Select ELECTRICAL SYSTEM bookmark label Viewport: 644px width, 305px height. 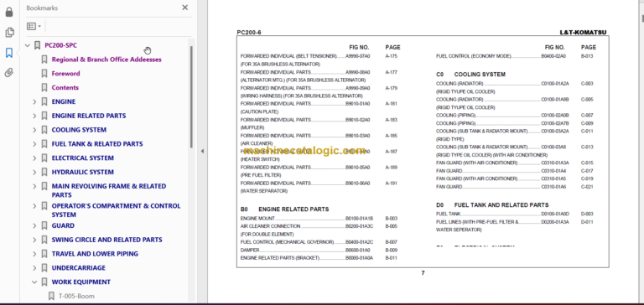tap(82, 158)
